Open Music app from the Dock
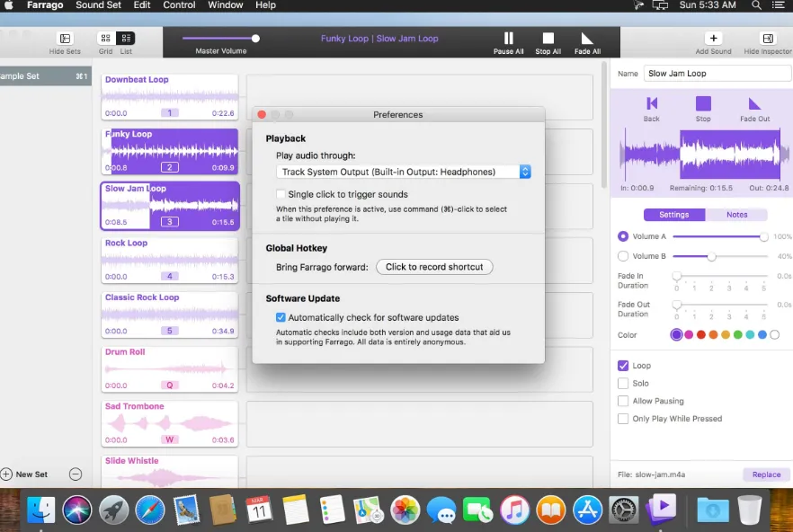The width and height of the screenshot is (793, 532). coord(514,510)
